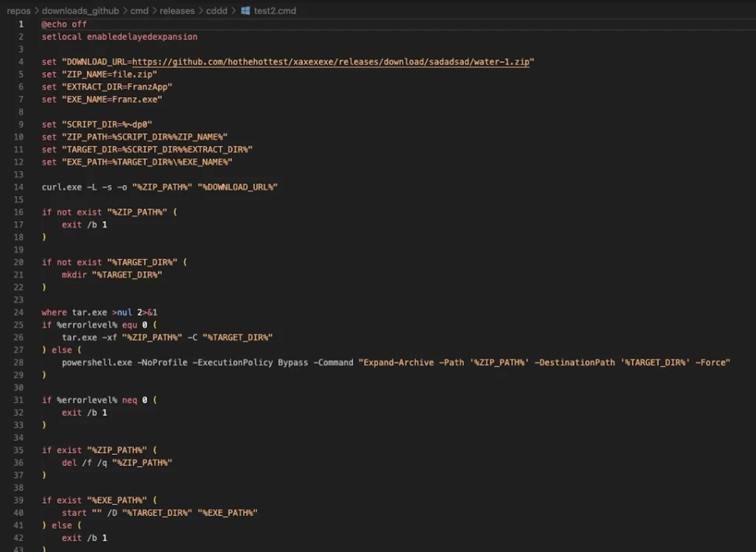The height and width of the screenshot is (552, 756).
Task: Click the 'TARGET_DIR=%SCRIPT_DIR%%EXTRACT_DIR%' line
Action: pyautogui.click(x=147, y=150)
